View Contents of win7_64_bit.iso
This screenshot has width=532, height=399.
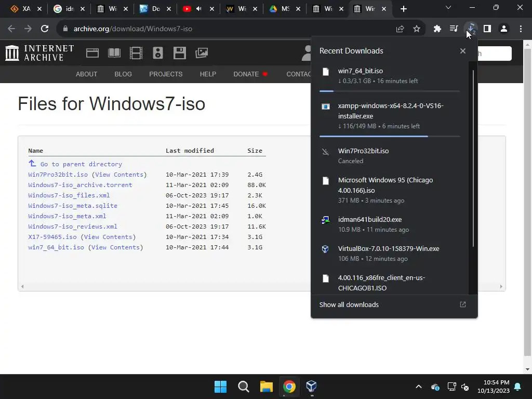tap(116, 247)
